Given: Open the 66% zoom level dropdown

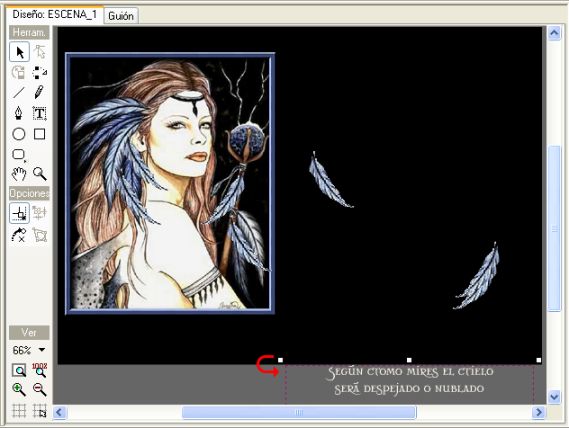Looking at the screenshot, I should (x=42, y=350).
